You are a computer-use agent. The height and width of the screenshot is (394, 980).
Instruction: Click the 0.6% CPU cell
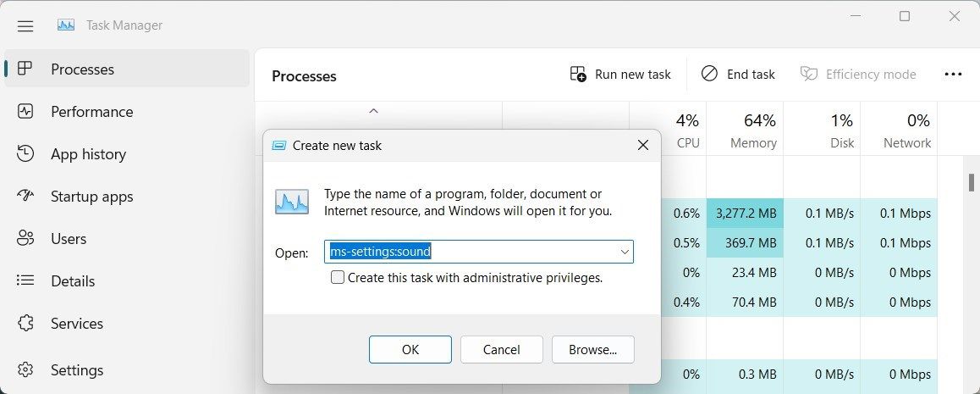pos(684,214)
